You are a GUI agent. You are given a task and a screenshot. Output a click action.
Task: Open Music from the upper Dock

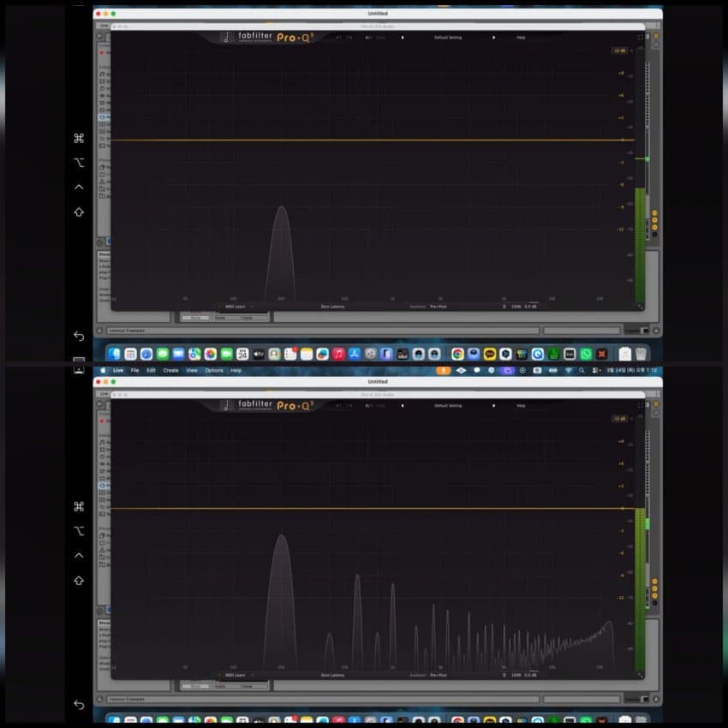coord(338,355)
